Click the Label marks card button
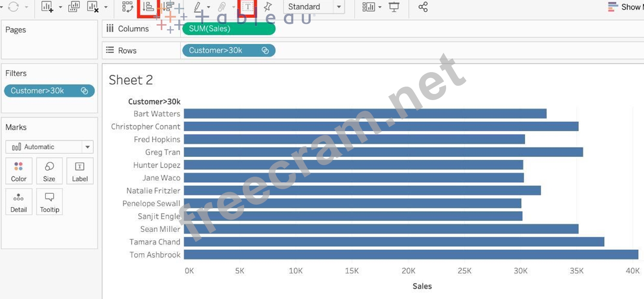The image size is (644, 299). point(80,171)
